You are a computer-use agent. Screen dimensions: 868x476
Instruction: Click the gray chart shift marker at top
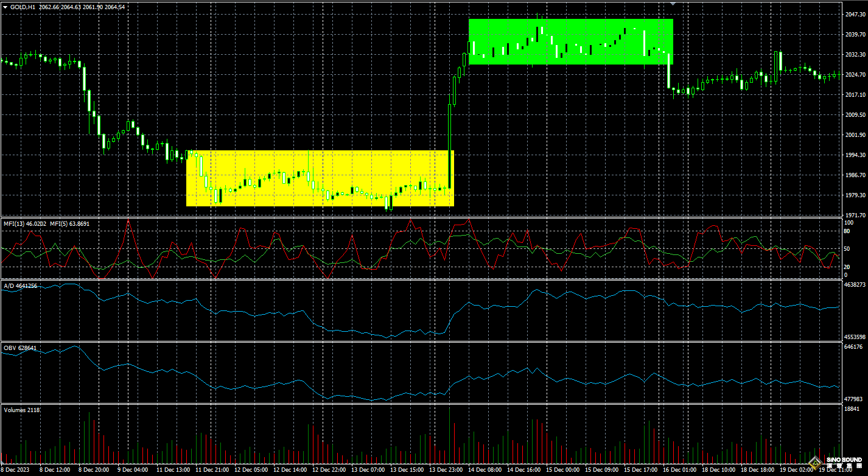(x=673, y=4)
